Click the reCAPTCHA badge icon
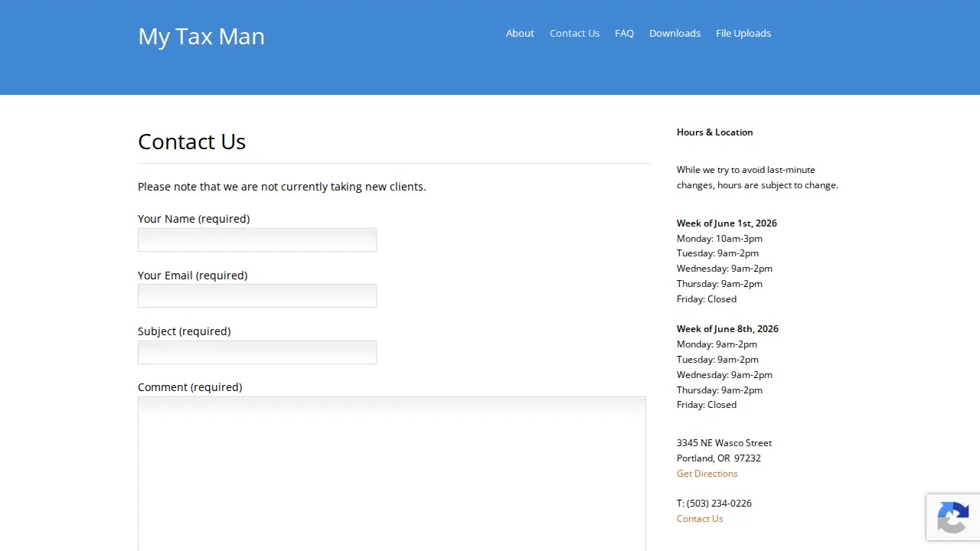Image resolution: width=980 pixels, height=551 pixels. pyautogui.click(x=953, y=517)
